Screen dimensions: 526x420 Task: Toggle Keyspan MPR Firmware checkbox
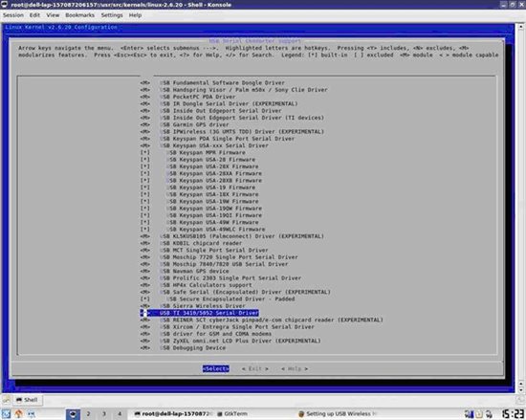pyautogui.click(x=145, y=153)
